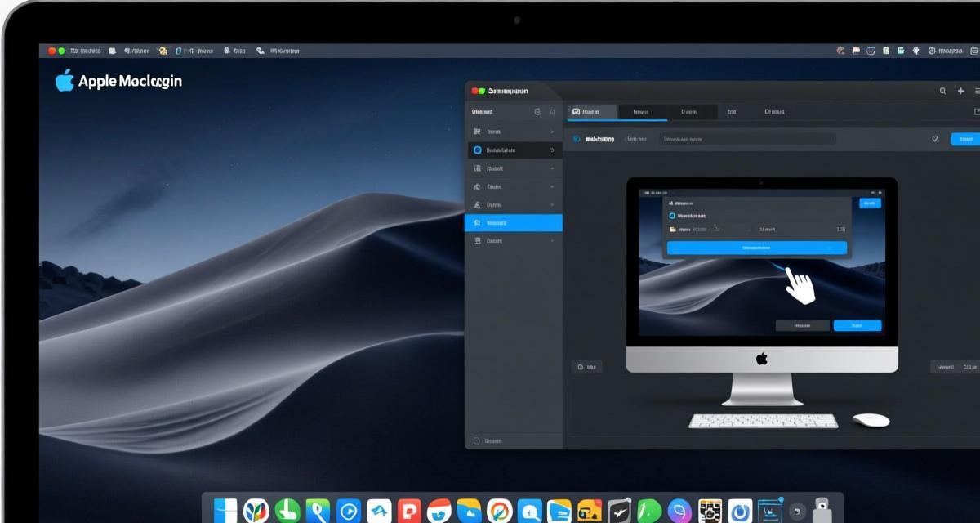Select the checkmark icon beside the search bar
Viewport: 980px width, 523px height.
pyautogui.click(x=936, y=139)
